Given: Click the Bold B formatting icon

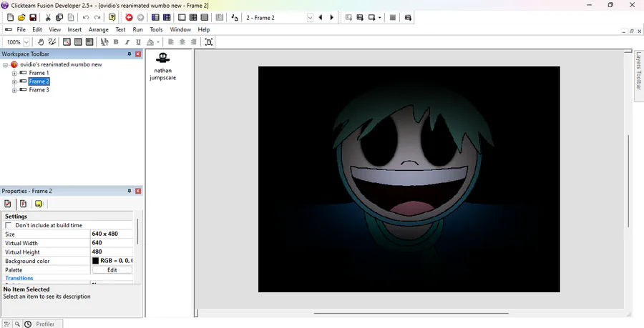Looking at the screenshot, I should (x=116, y=42).
